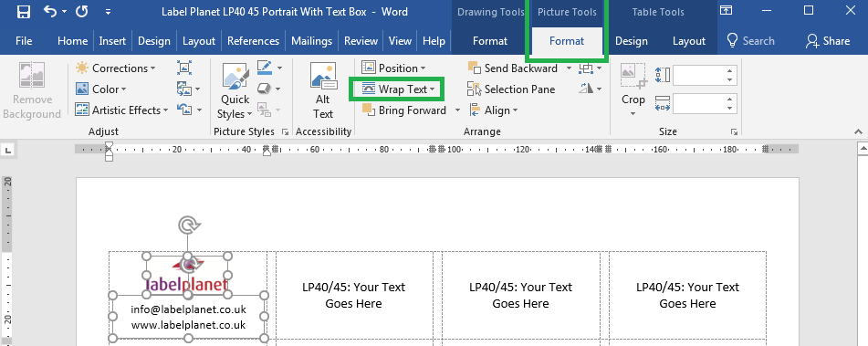868x346 pixels.
Task: Customize the Quick Access Toolbar
Action: coord(108,12)
